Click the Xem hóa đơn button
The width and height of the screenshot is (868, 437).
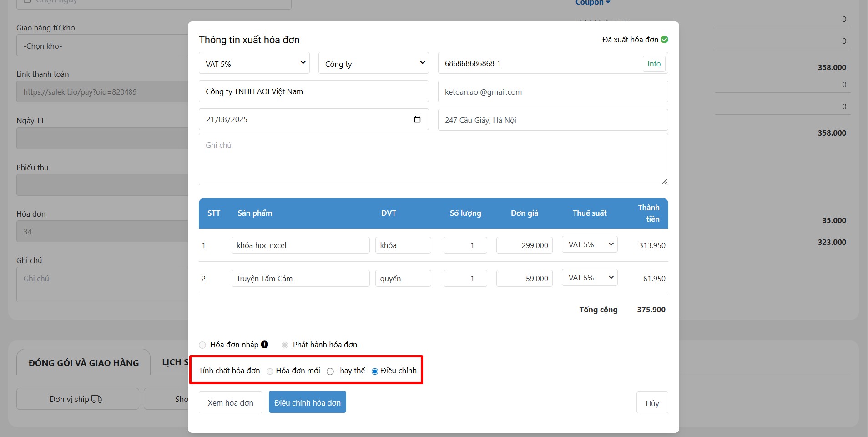(x=230, y=403)
